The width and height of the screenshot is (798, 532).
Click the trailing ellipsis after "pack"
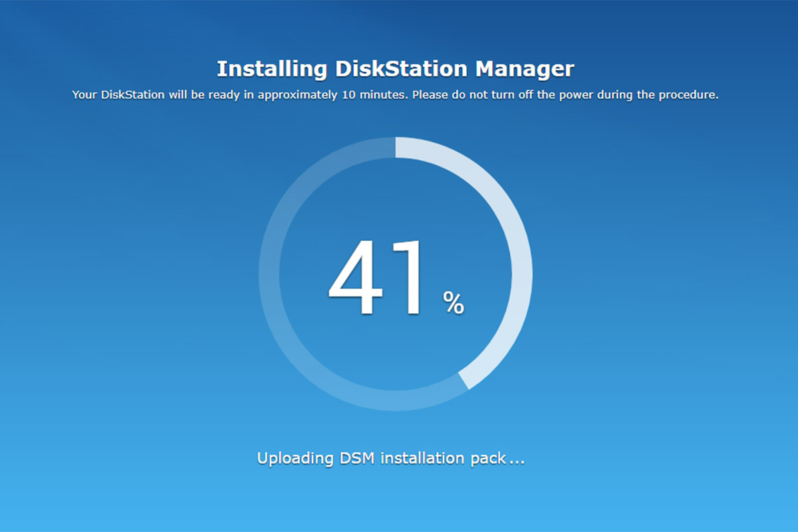click(517, 461)
